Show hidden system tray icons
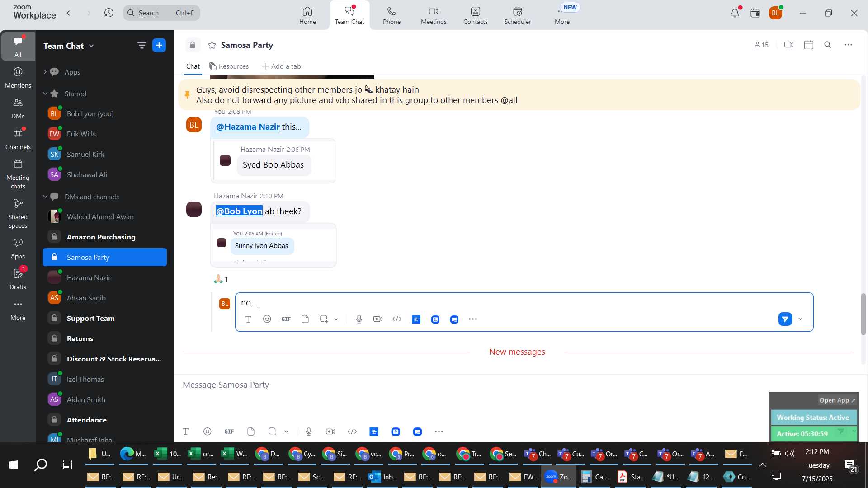Image resolution: width=868 pixels, height=488 pixels. pos(762,465)
